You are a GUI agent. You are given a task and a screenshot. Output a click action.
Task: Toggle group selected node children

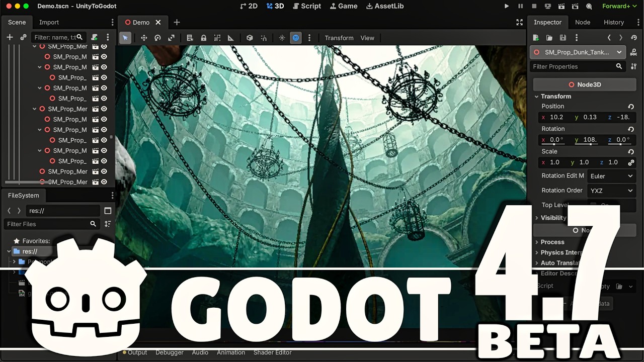pos(217,38)
